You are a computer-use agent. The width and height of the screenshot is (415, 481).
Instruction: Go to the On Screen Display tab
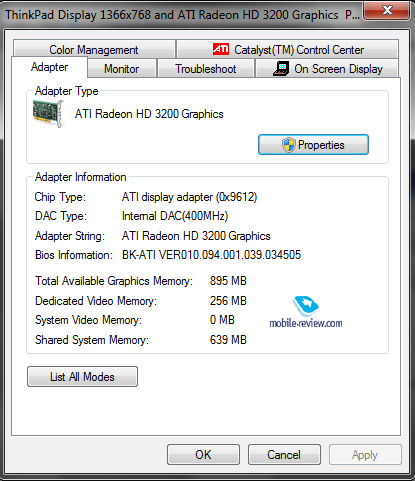(x=327, y=69)
